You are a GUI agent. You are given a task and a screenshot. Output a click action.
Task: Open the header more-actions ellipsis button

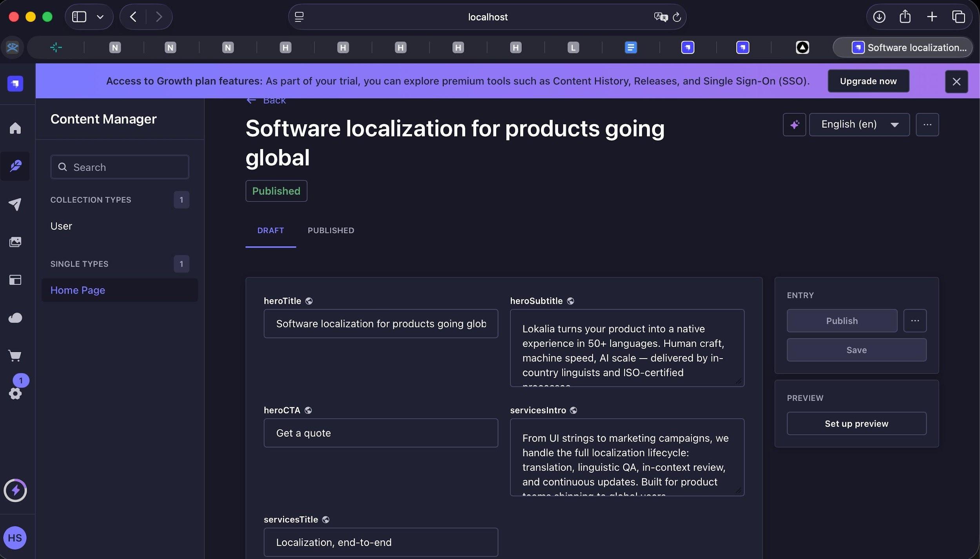(927, 125)
